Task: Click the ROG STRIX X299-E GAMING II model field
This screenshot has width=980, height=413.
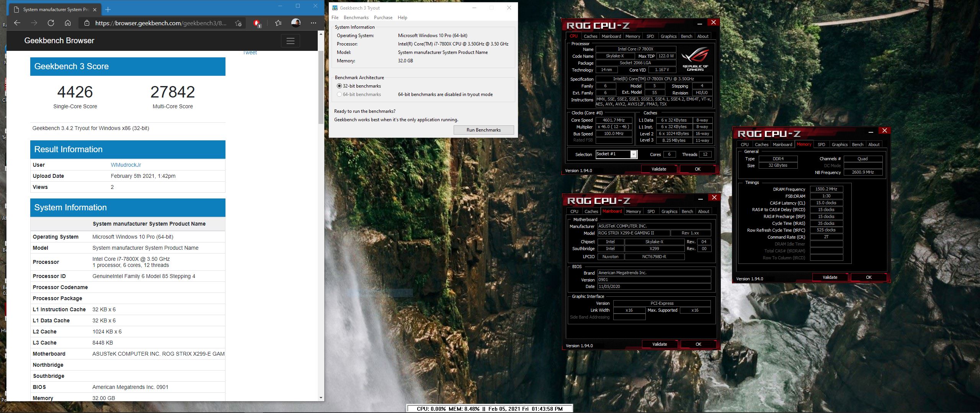Action: tap(634, 233)
